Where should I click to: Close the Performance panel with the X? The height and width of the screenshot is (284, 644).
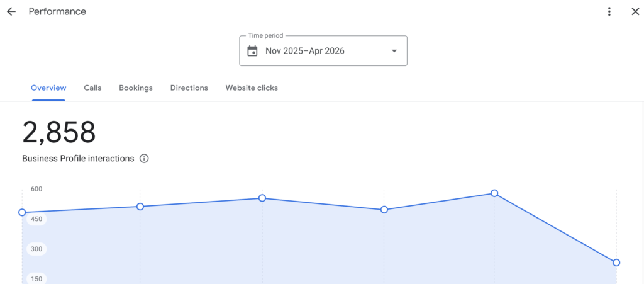(x=635, y=11)
